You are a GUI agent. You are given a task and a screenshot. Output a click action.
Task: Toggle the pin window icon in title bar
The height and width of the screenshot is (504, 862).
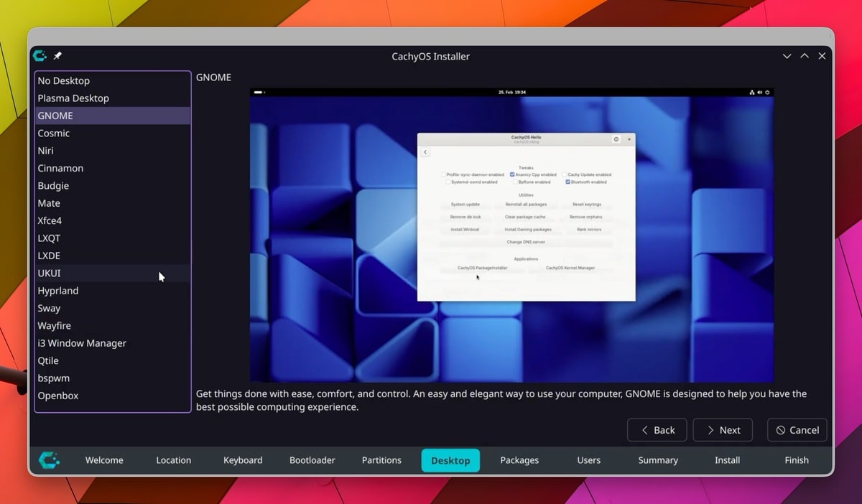pos(57,56)
